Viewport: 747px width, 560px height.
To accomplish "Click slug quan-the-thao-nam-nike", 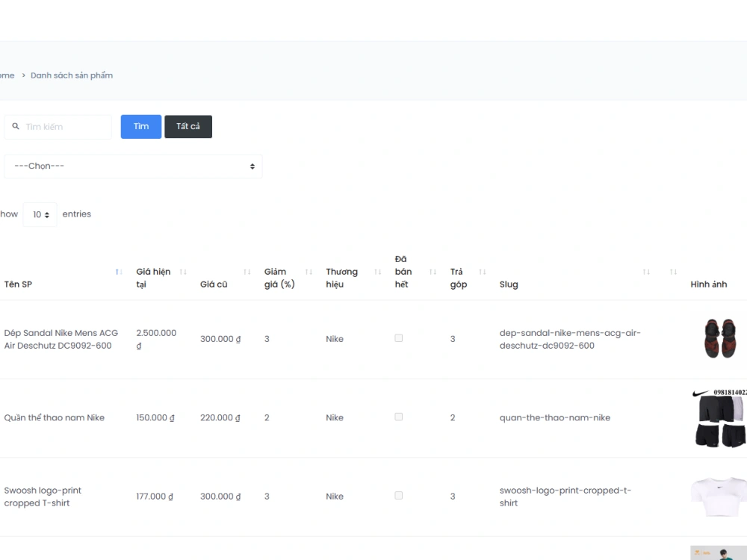I will point(554,417).
